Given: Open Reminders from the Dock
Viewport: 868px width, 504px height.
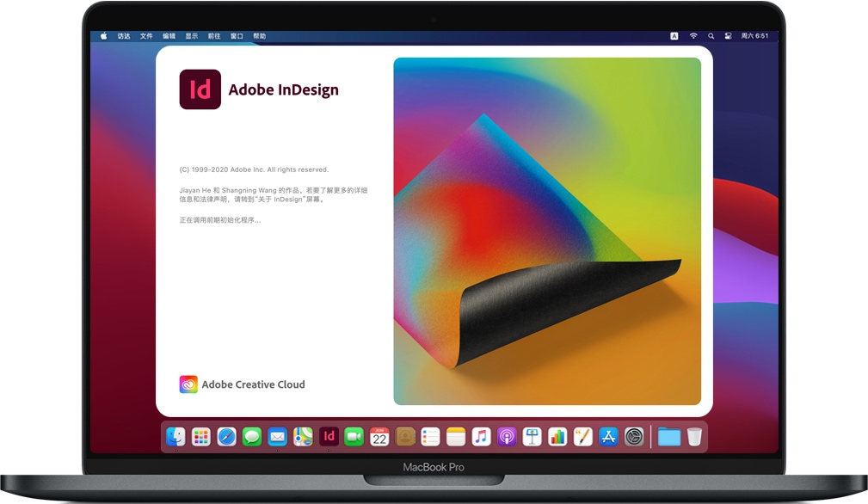Looking at the screenshot, I should pyautogui.click(x=430, y=437).
